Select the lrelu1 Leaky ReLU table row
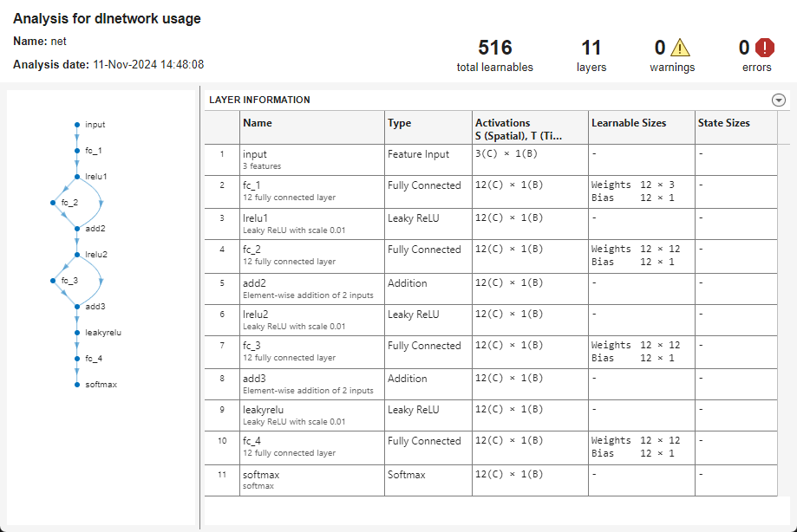 [311, 224]
